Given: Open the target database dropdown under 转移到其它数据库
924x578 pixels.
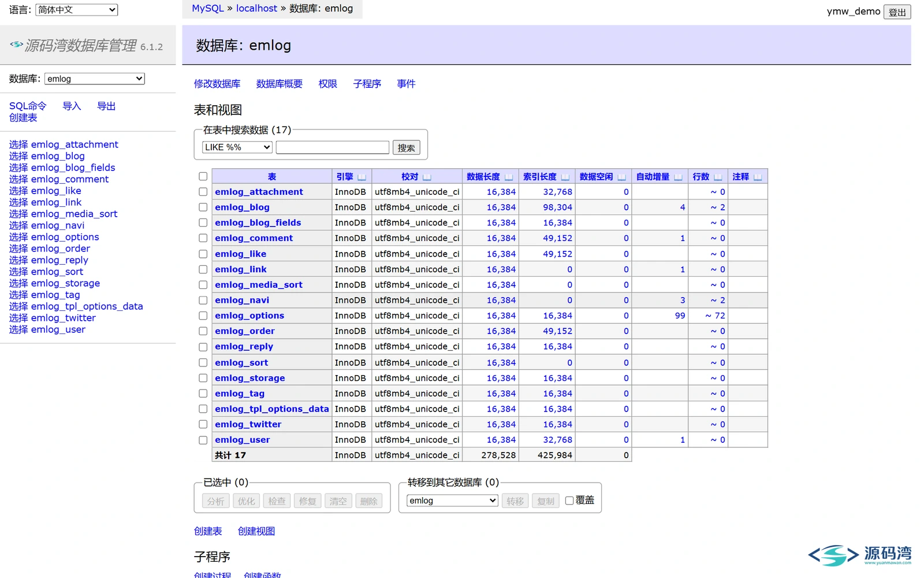Looking at the screenshot, I should 453,501.
